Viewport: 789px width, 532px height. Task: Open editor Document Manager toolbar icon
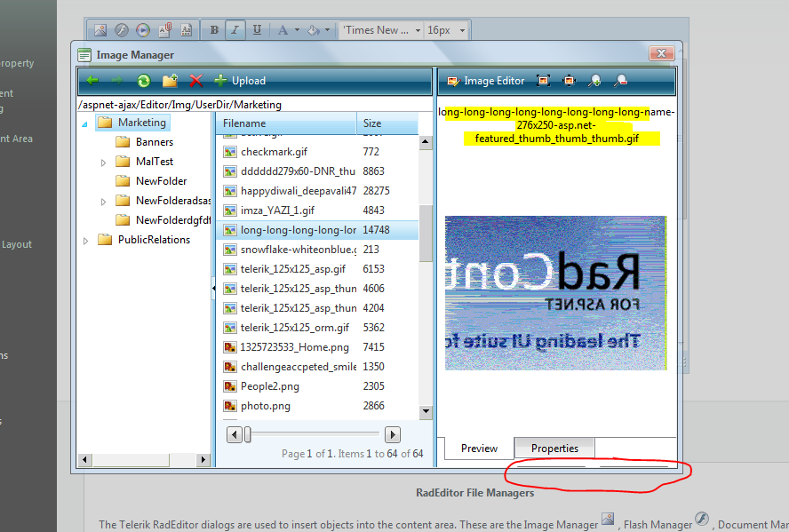(x=165, y=30)
